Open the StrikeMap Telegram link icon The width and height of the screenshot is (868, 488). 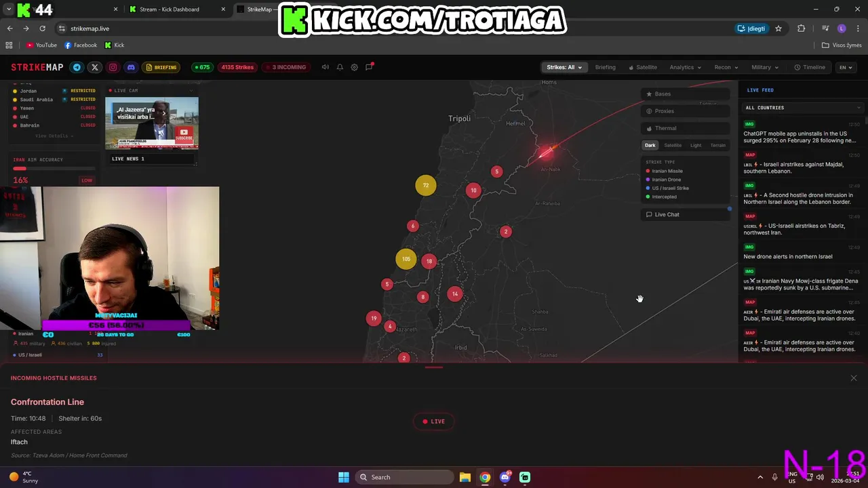pos(77,67)
